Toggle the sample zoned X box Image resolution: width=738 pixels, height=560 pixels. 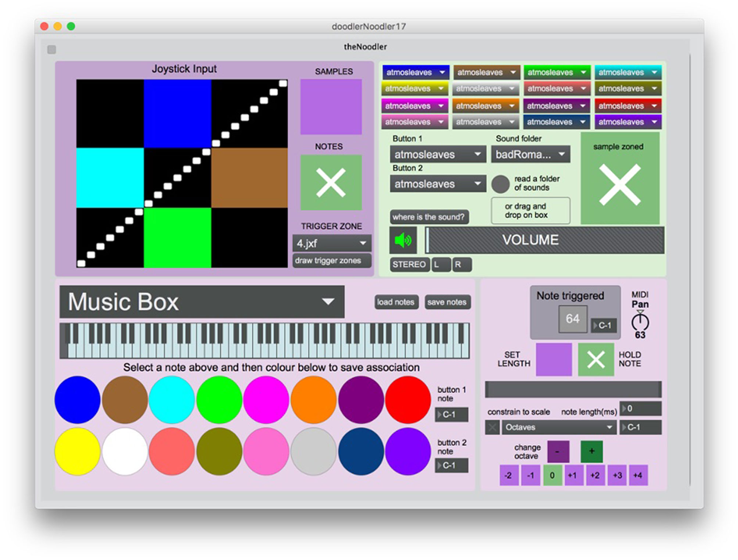pyautogui.click(x=619, y=185)
